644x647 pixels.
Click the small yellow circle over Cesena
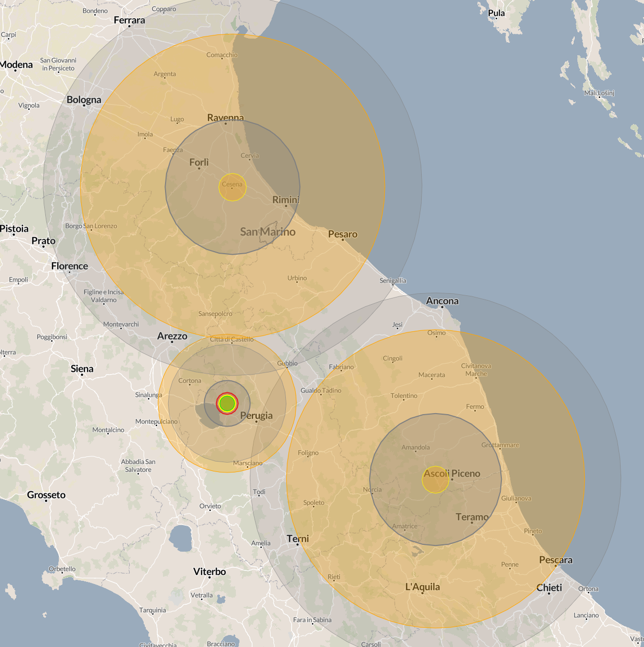(x=232, y=187)
